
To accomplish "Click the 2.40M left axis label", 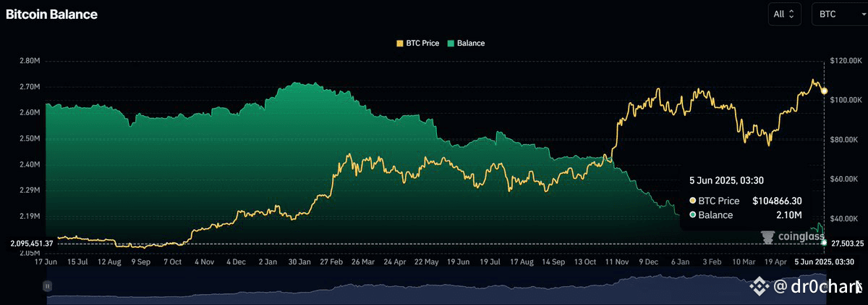I will pyautogui.click(x=29, y=164).
